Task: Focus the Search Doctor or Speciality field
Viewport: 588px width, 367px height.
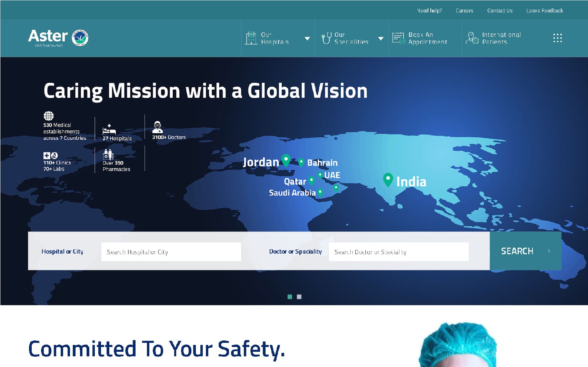Action: pos(399,252)
